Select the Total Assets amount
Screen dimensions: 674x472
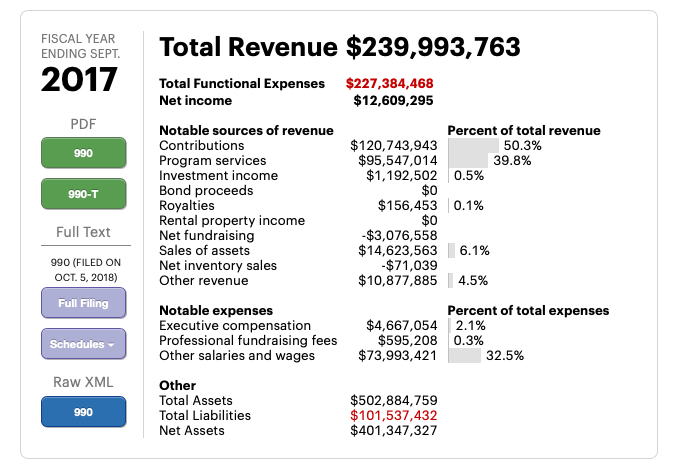coord(393,401)
